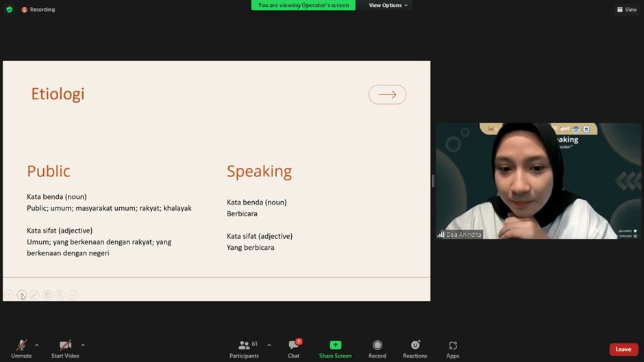This screenshot has height=362, width=644.
Task: Click the green Share Screen icon
Action: point(335,345)
